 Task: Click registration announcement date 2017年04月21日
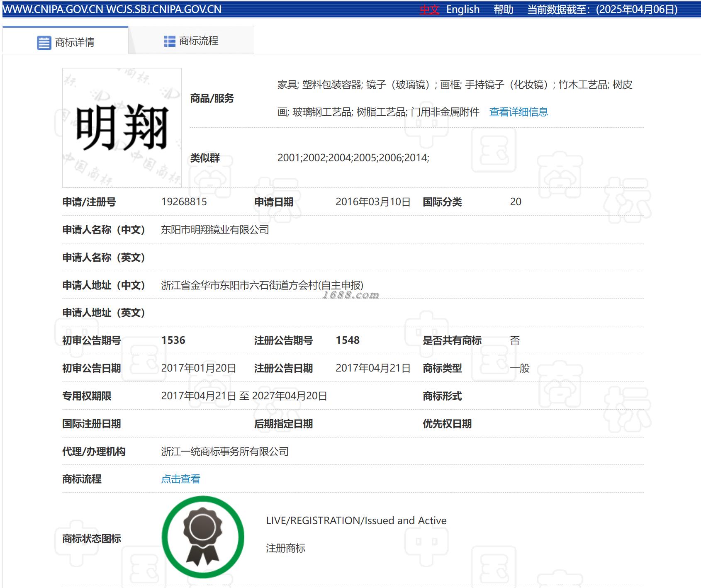[x=373, y=368]
